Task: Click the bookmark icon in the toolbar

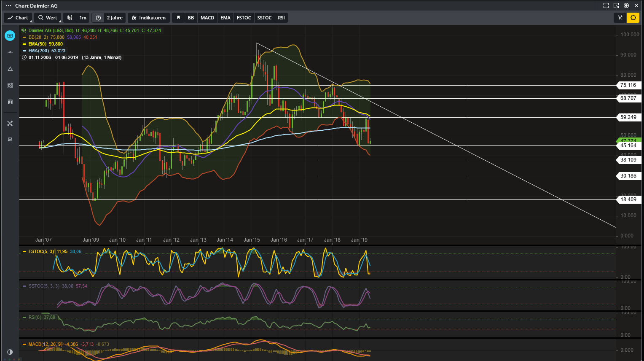Action: tap(178, 18)
